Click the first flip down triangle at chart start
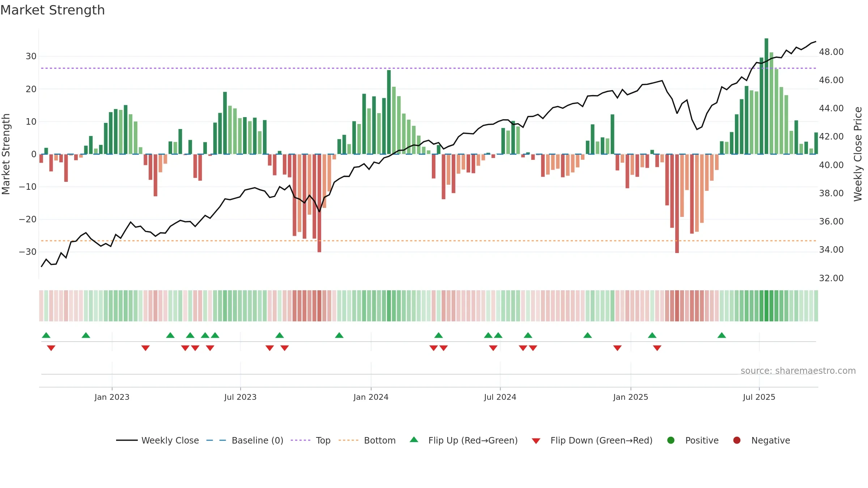The image size is (868, 488). pos(51,348)
